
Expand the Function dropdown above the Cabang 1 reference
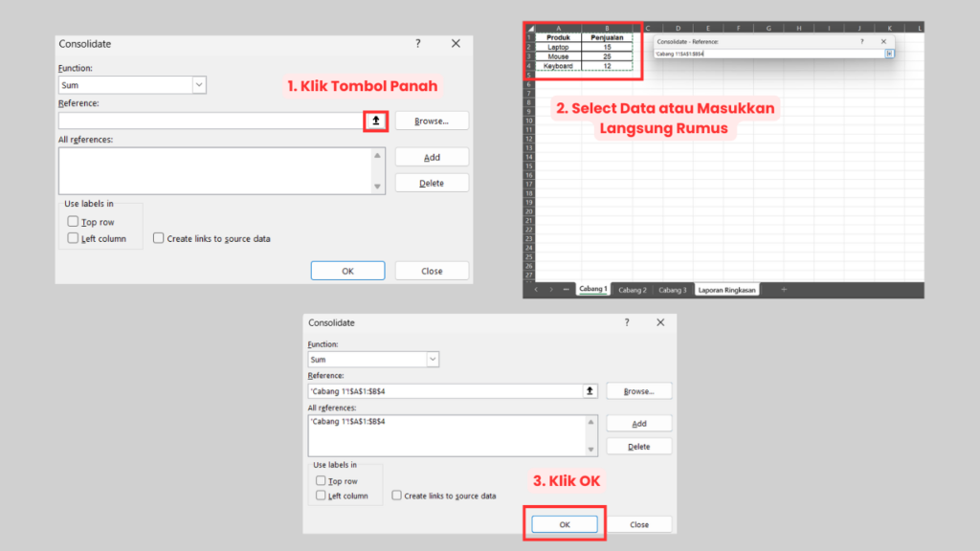433,360
